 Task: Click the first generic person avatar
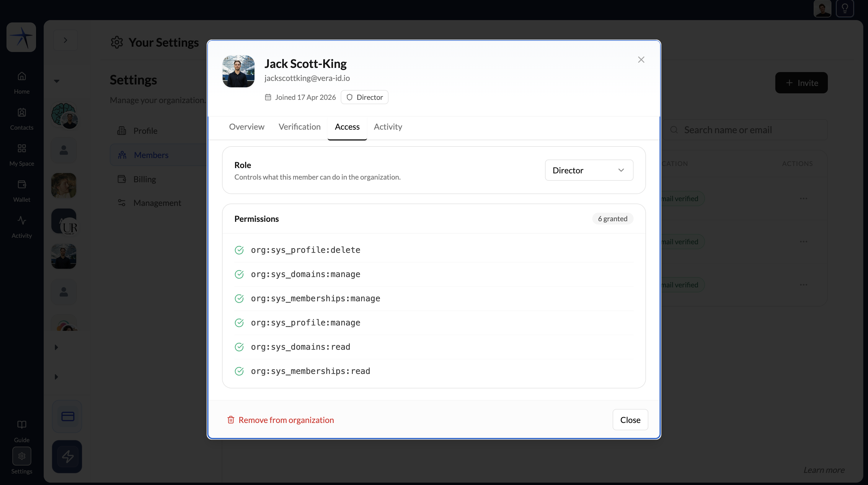(x=64, y=150)
